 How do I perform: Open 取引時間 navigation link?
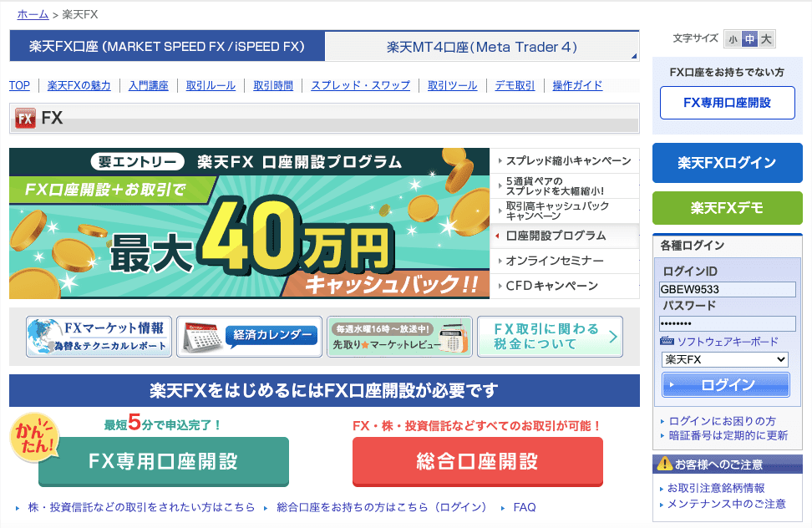(273, 85)
